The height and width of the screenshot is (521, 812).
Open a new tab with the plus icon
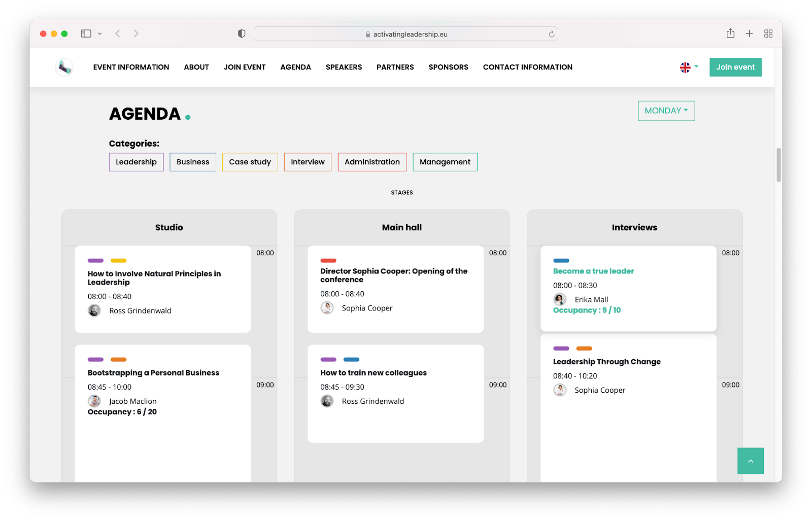tap(749, 33)
